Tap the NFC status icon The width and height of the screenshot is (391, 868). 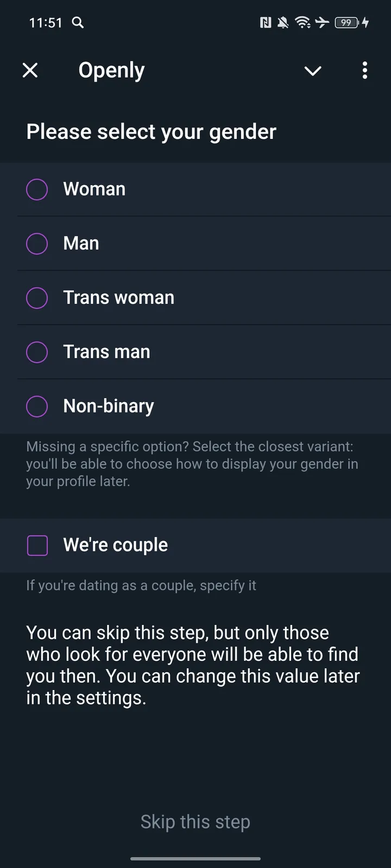coord(266,22)
